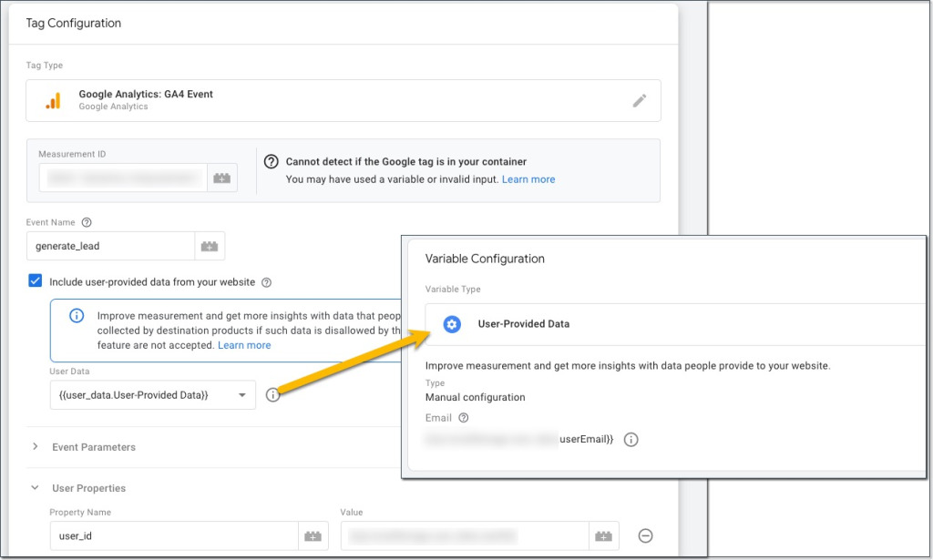Image resolution: width=933 pixels, height=560 pixels.
Task: Click help icon next to include user-provided data
Action: coord(267,282)
